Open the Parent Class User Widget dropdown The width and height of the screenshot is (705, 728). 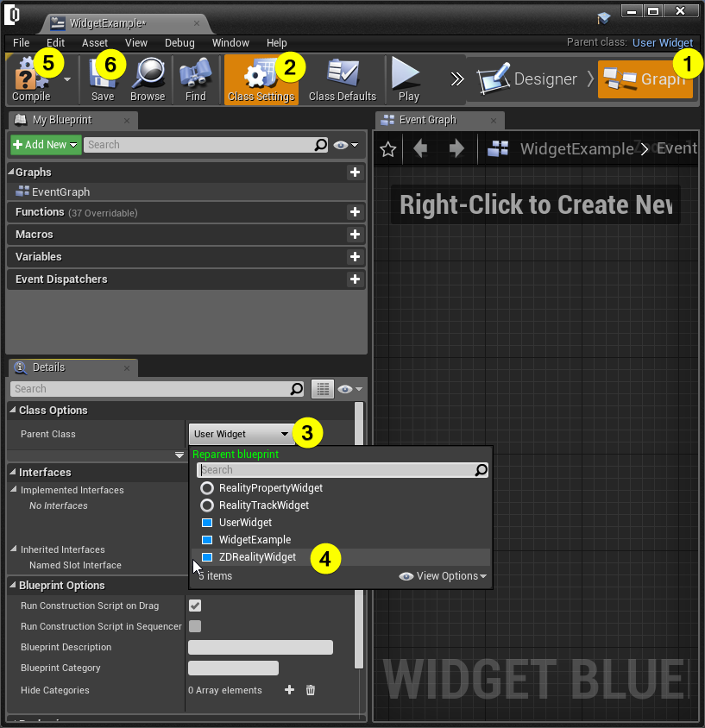click(x=240, y=434)
